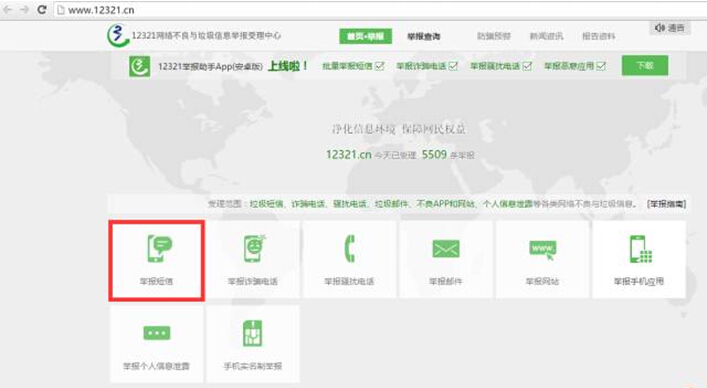Click the browser forward arrow
This screenshot has width=707, height=388.
coord(25,9)
